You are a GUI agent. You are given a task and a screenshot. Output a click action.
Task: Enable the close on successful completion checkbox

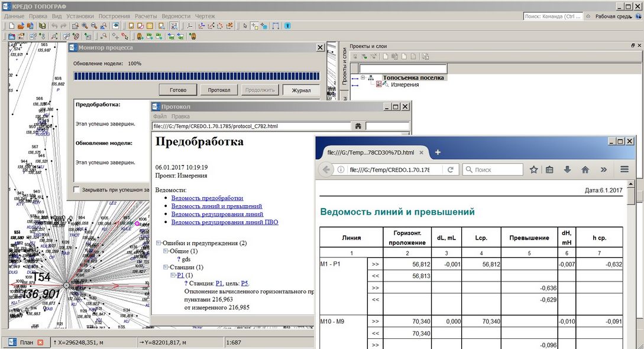click(76, 190)
